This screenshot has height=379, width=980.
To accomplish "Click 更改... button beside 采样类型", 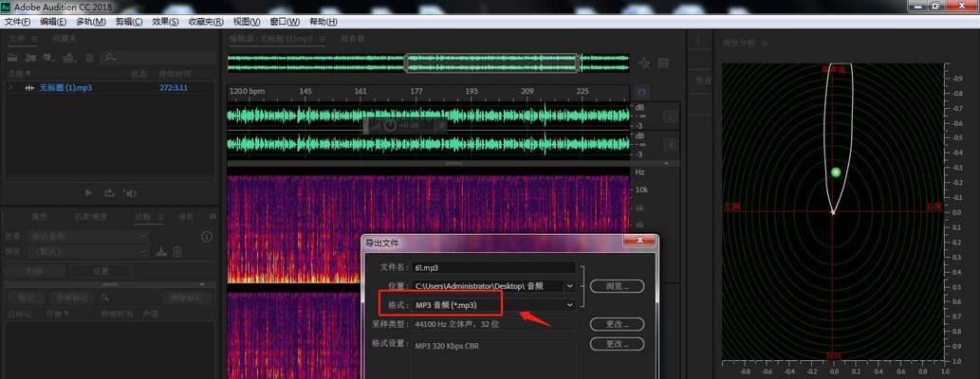I will [617, 324].
